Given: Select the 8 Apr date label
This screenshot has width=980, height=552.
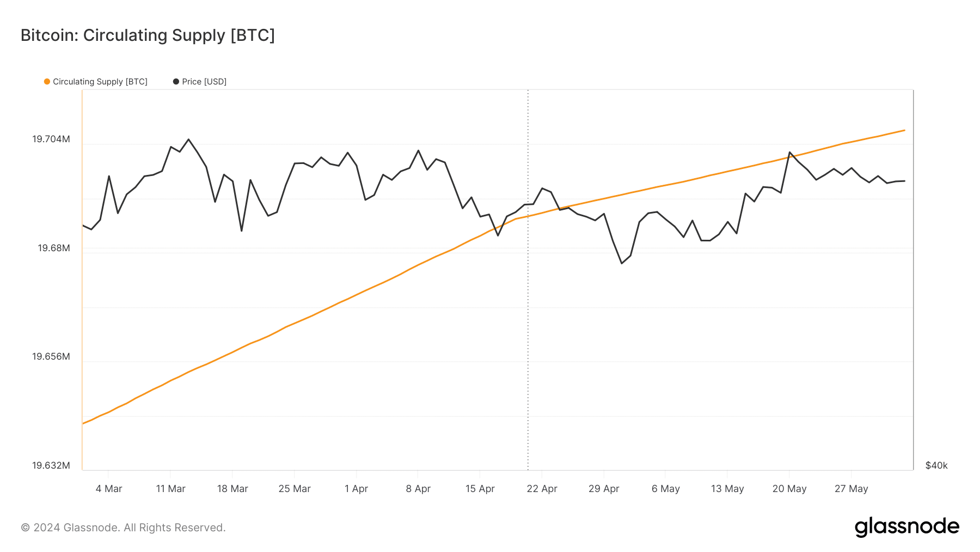Looking at the screenshot, I should pyautogui.click(x=418, y=489).
